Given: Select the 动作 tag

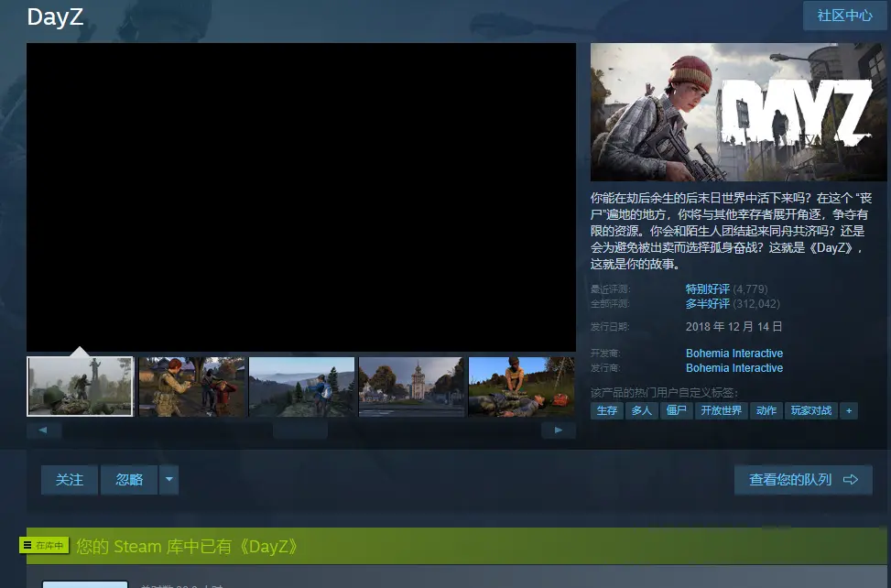Looking at the screenshot, I should (766, 410).
